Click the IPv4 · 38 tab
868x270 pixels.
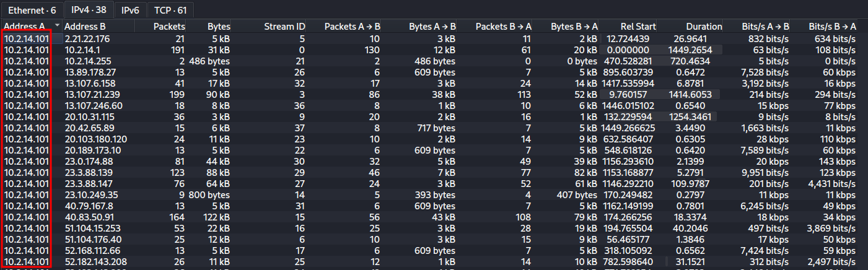89,11
